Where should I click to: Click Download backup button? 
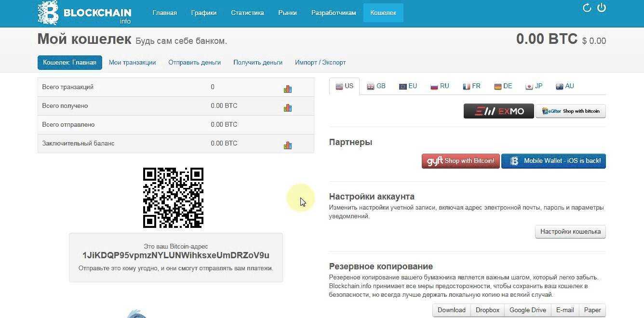[452, 310]
